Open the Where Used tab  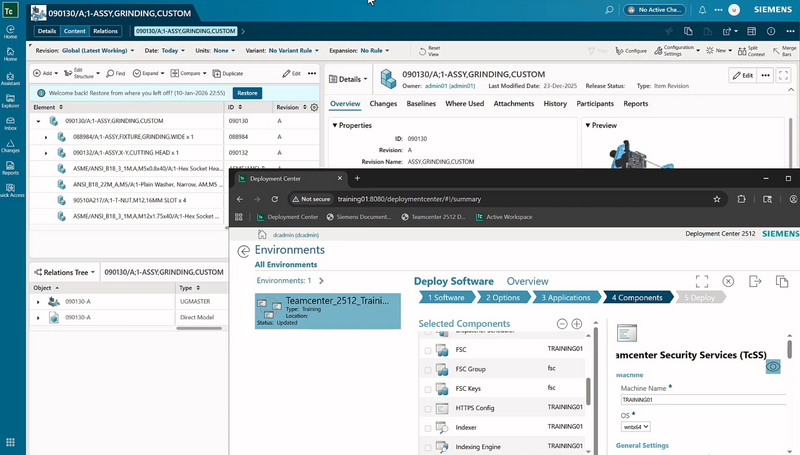click(464, 104)
